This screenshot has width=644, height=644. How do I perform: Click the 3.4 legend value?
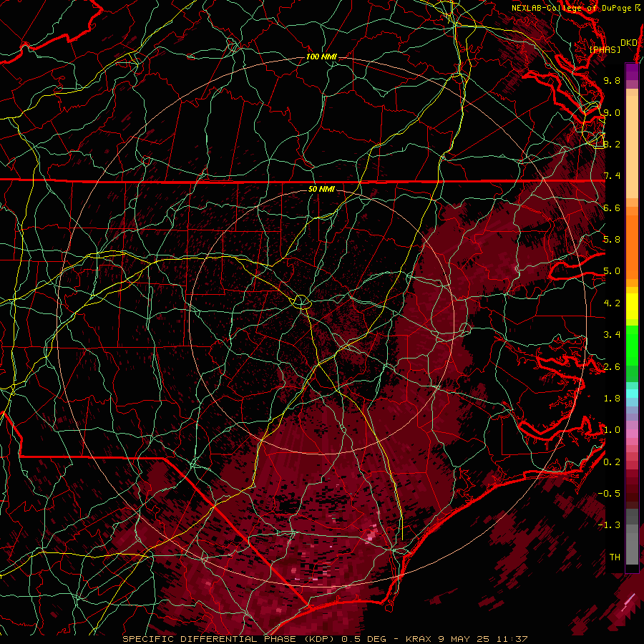pos(612,335)
